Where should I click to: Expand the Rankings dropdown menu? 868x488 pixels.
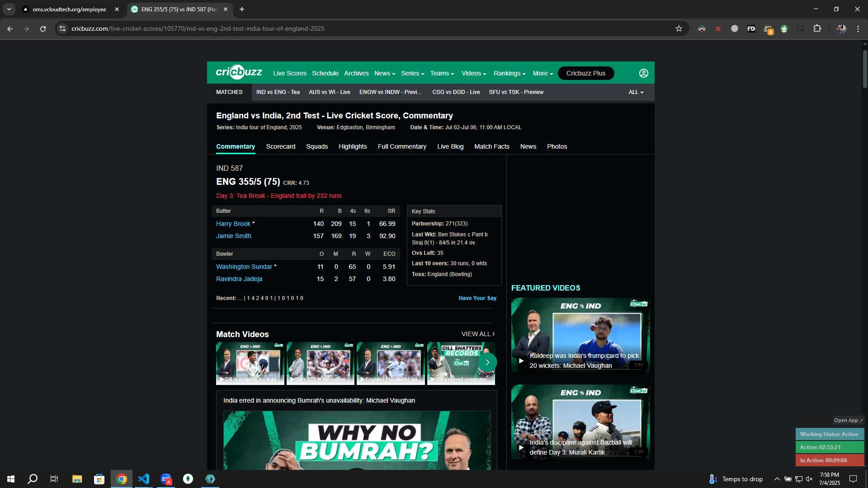pos(509,73)
